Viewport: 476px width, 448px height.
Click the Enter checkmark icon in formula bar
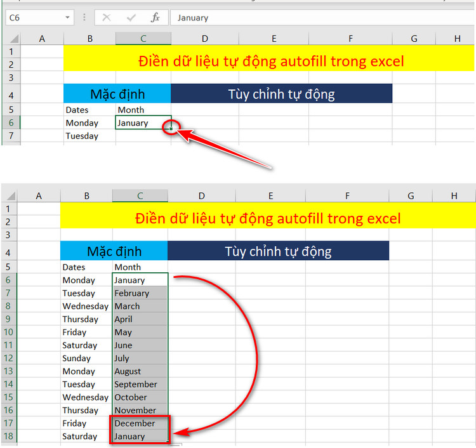pos(131,18)
